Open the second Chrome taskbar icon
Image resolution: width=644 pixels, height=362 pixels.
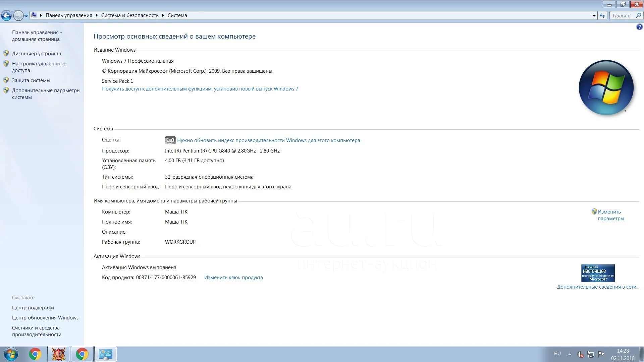pyautogui.click(x=82, y=354)
